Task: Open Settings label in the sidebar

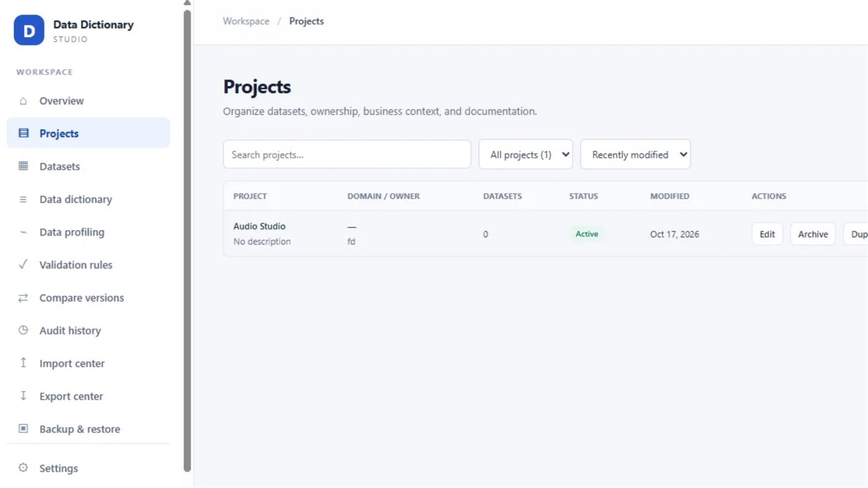Action: point(59,468)
